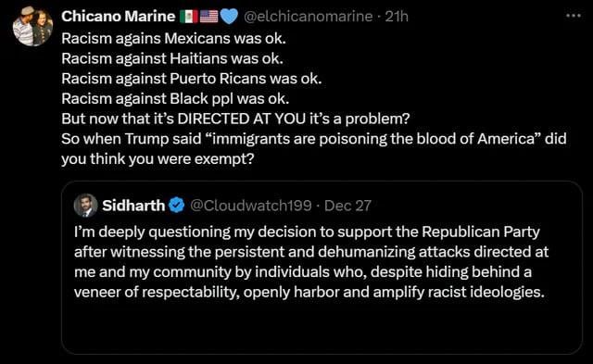593x364 pixels.
Task: Click the line about Puerto Ricans
Action: pos(192,78)
